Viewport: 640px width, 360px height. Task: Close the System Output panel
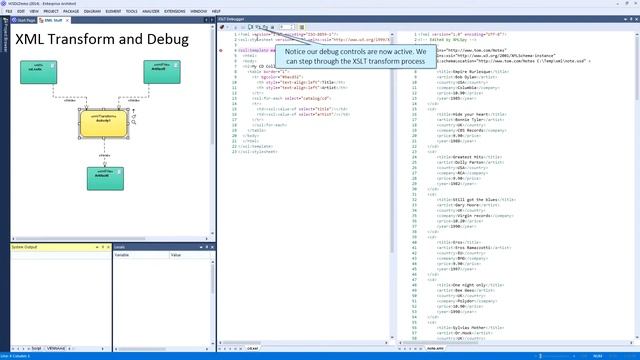[x=108, y=247]
